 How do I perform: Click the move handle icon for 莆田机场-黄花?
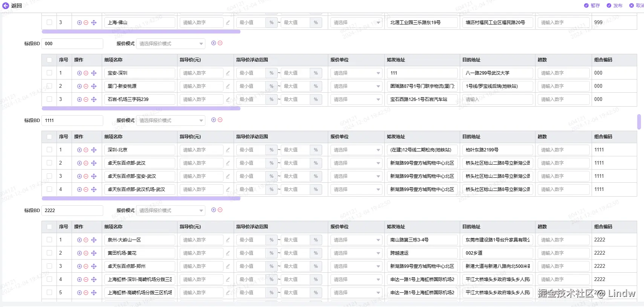point(94,253)
